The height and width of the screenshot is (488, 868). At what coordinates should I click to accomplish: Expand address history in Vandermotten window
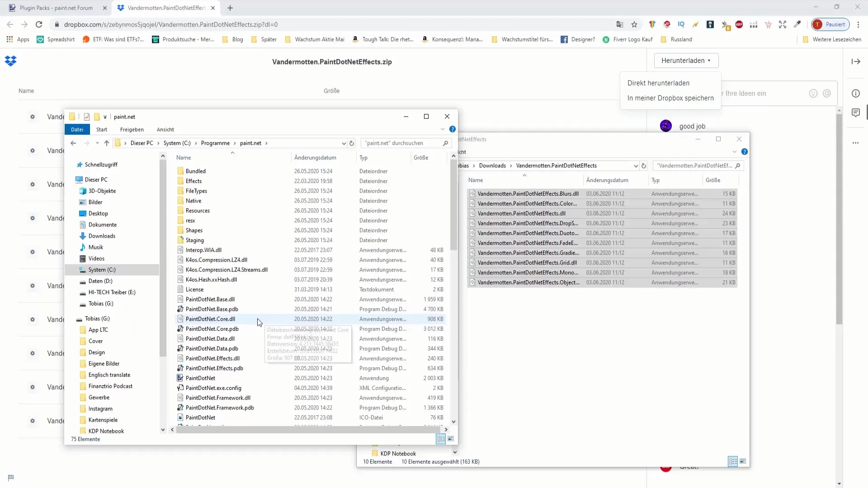[x=636, y=166]
